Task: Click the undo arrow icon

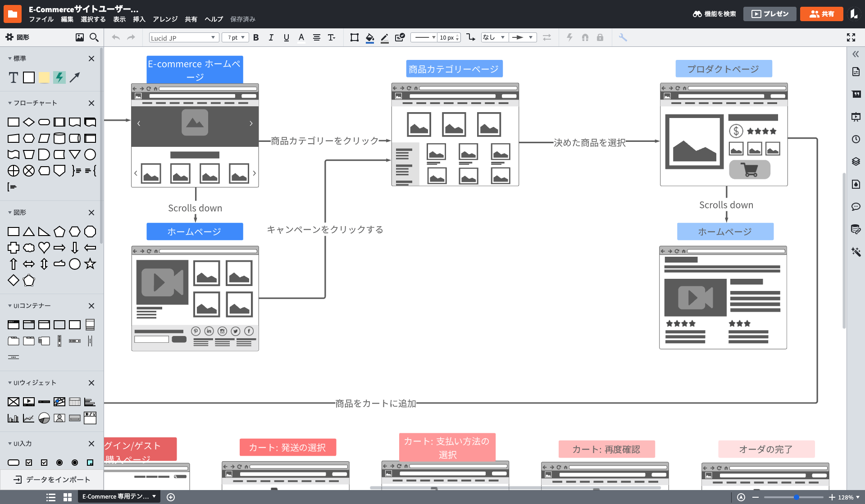Action: coord(116,38)
